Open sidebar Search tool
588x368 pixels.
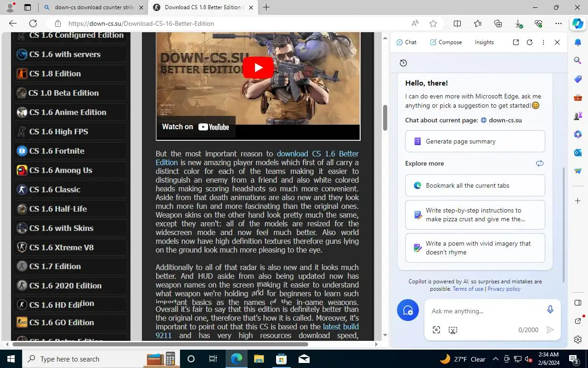tap(578, 60)
